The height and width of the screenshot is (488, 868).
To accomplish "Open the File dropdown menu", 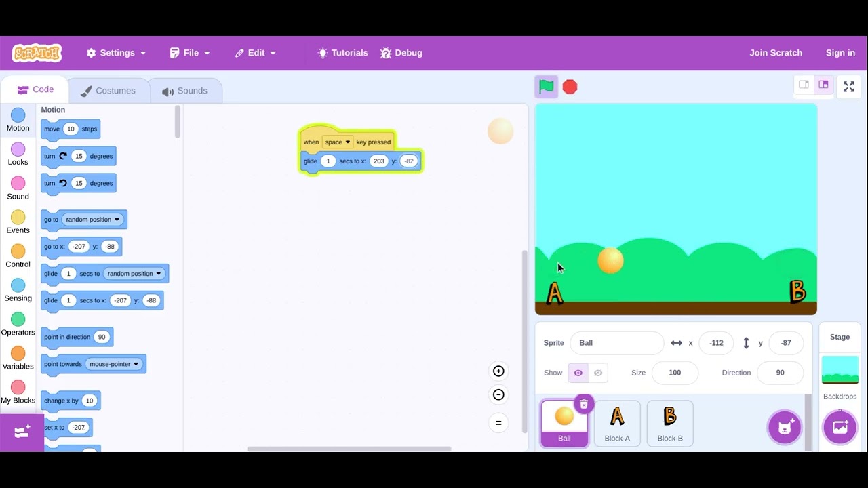I will tap(190, 53).
